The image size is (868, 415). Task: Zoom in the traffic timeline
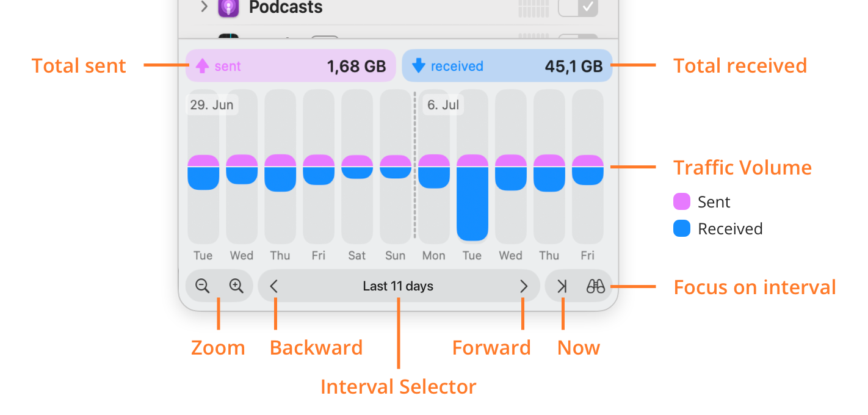click(x=236, y=286)
